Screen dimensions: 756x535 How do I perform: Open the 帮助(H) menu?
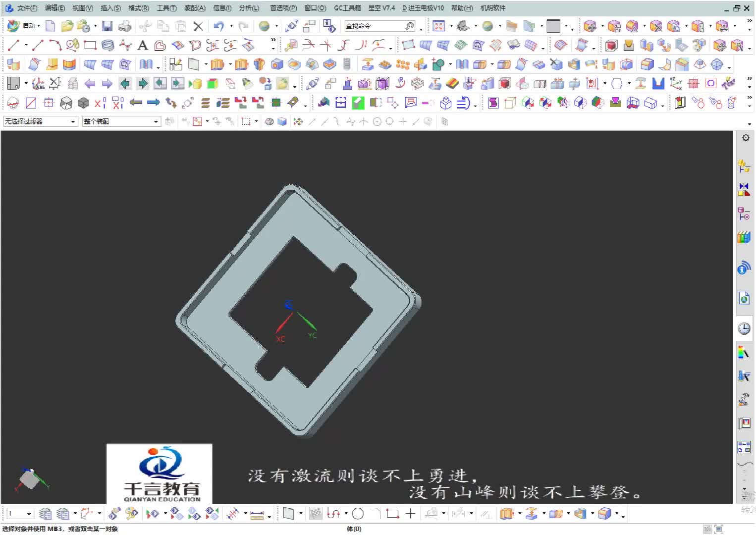point(462,8)
